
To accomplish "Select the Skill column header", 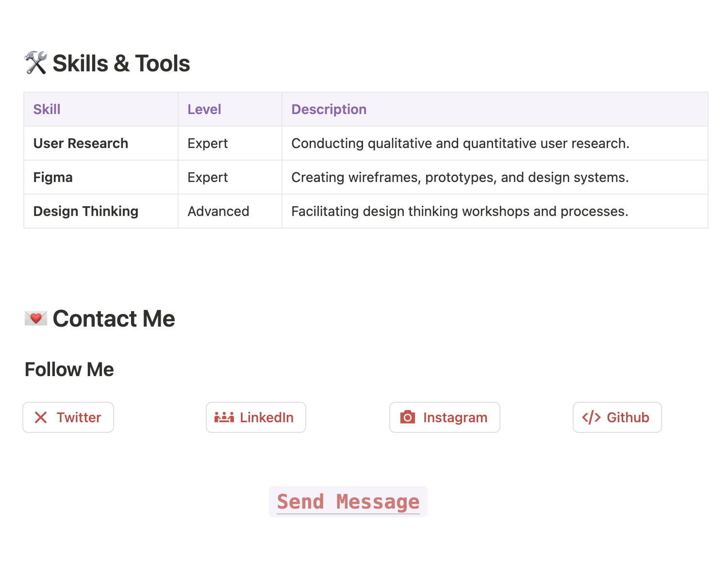I will click(101, 109).
